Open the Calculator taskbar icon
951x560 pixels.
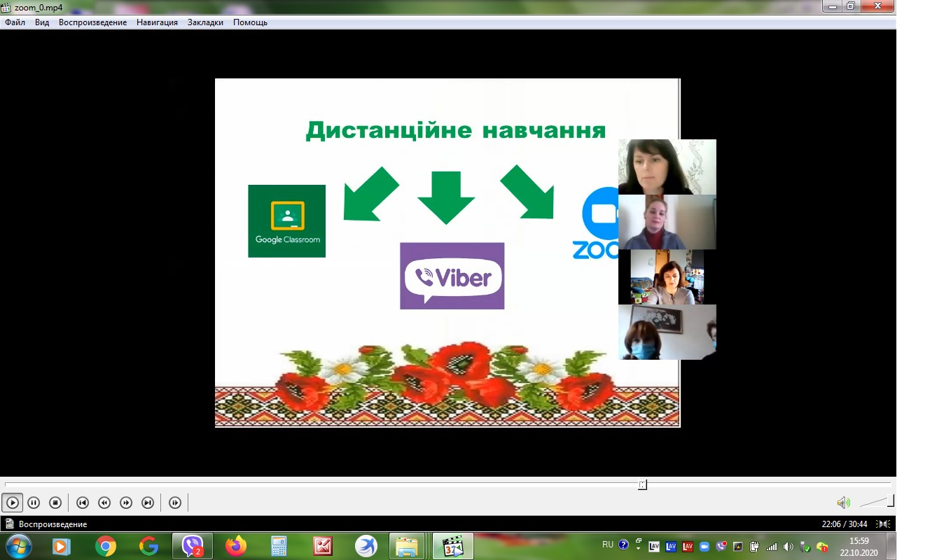click(279, 546)
